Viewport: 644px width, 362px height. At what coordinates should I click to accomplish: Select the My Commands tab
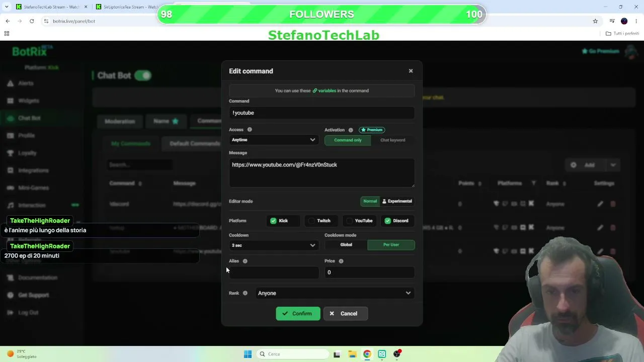click(131, 143)
